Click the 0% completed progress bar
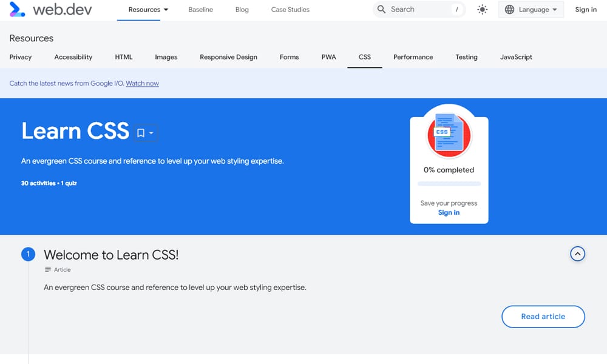 [449, 183]
